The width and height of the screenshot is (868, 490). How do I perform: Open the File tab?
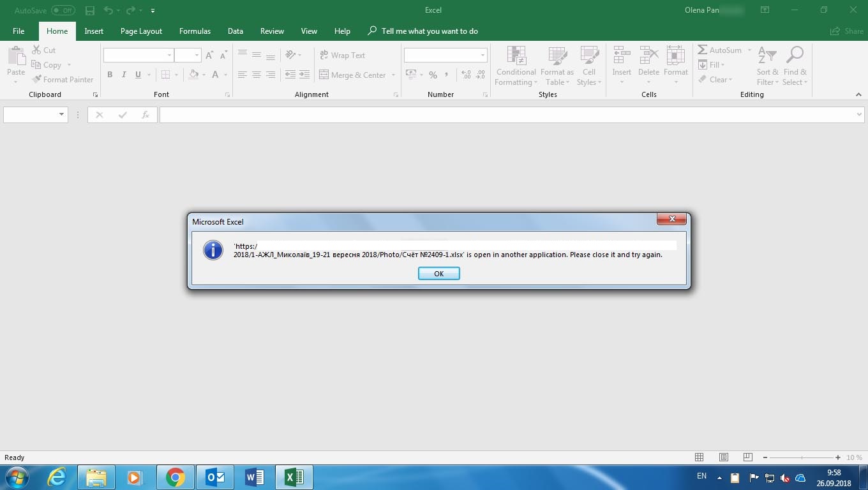(x=19, y=31)
